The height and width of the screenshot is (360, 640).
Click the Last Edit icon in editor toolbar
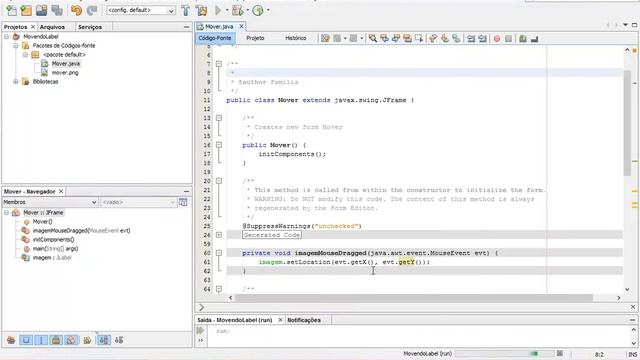(x=325, y=38)
